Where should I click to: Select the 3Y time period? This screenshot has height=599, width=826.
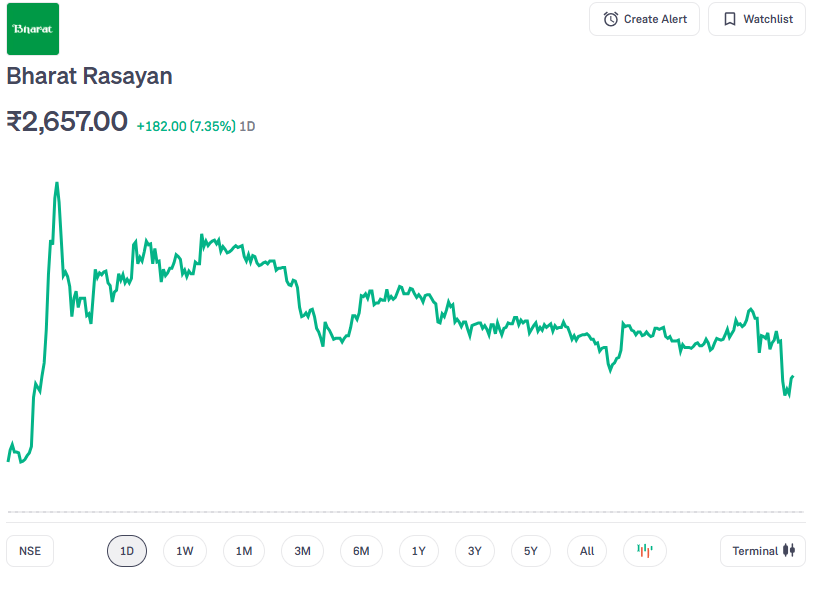click(x=475, y=551)
